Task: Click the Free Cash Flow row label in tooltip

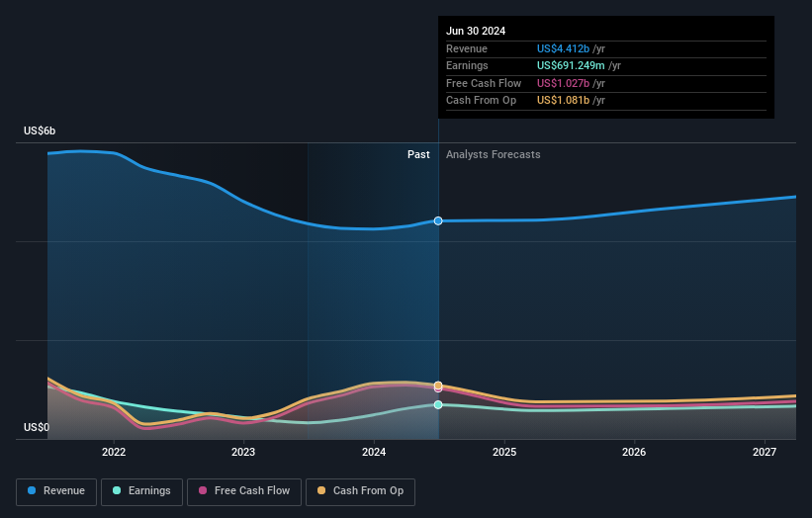Action: pos(484,83)
